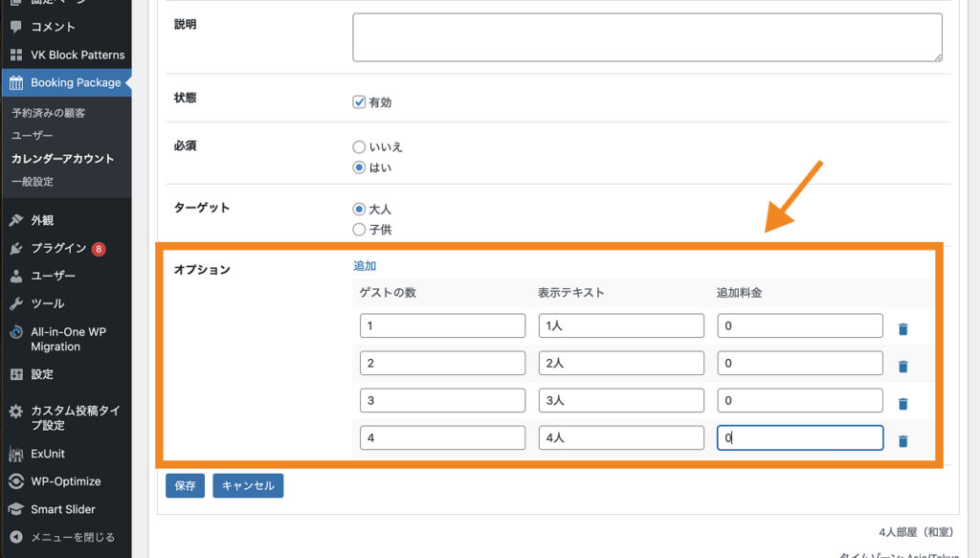The image size is (980, 558).
Task: Open 予約済みの顧客 submenu item
Action: click(x=48, y=113)
